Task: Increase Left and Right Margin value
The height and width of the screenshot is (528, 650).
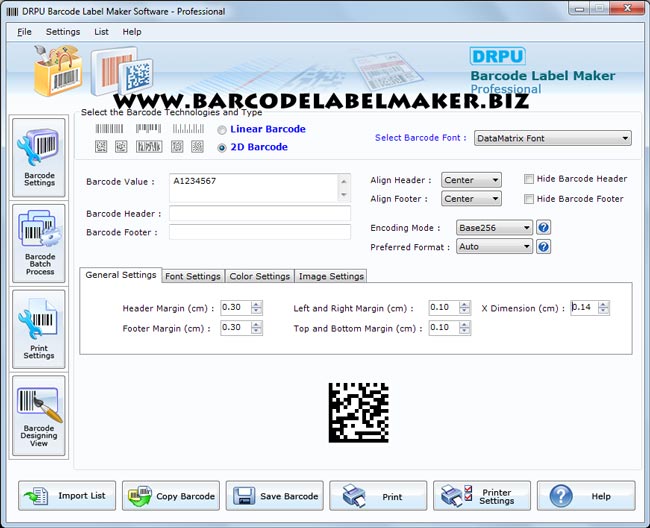Action: coord(465,304)
